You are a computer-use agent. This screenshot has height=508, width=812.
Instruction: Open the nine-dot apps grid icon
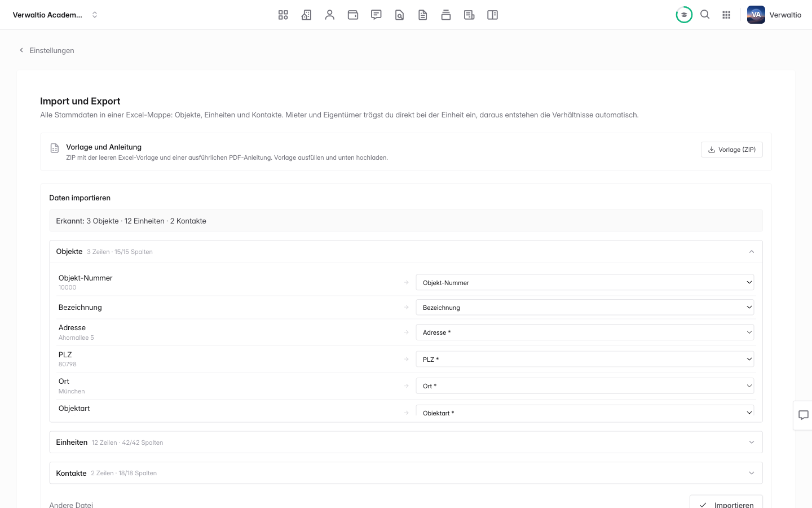click(726, 15)
